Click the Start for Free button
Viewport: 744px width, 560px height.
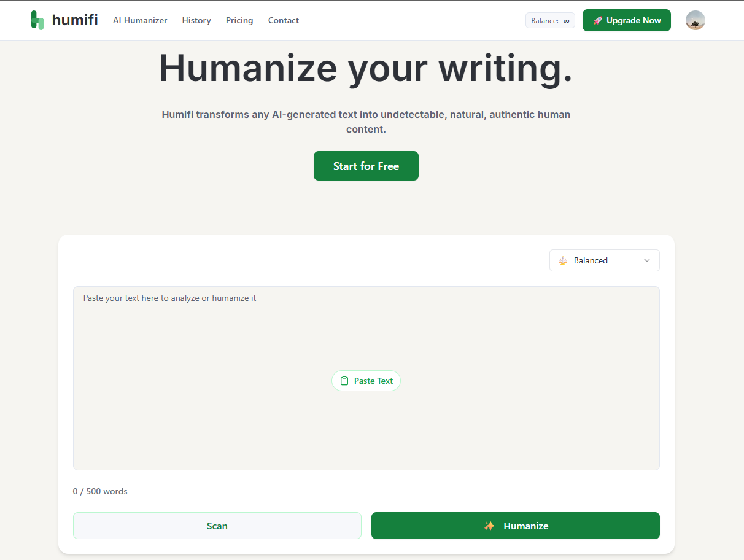click(366, 166)
